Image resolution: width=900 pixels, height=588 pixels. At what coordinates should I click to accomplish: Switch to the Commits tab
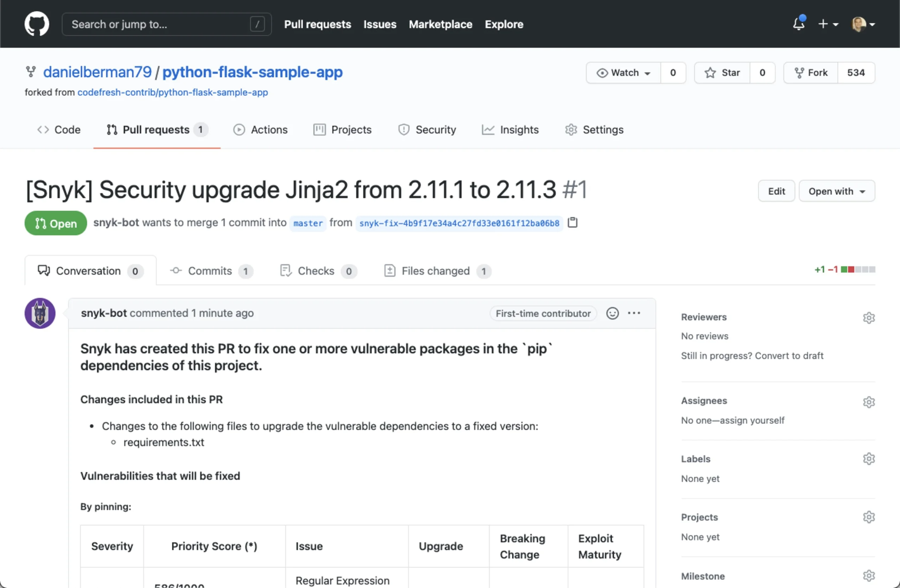coord(210,271)
